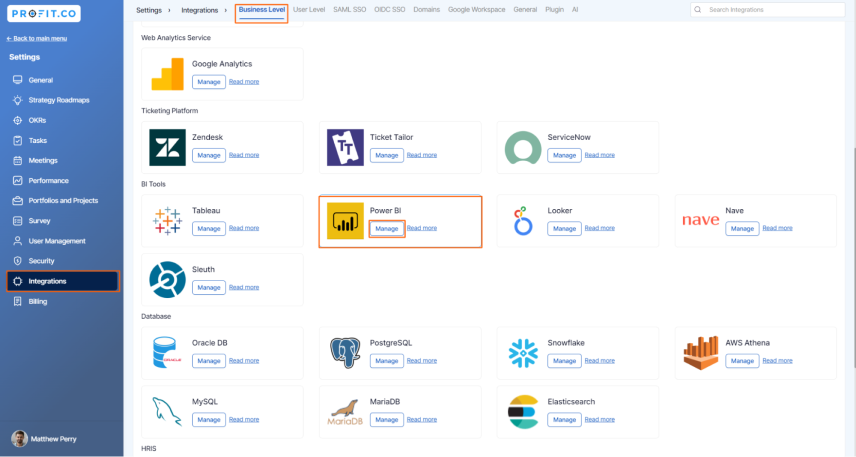
Task: Click the MariaDB logo
Action: (x=345, y=413)
